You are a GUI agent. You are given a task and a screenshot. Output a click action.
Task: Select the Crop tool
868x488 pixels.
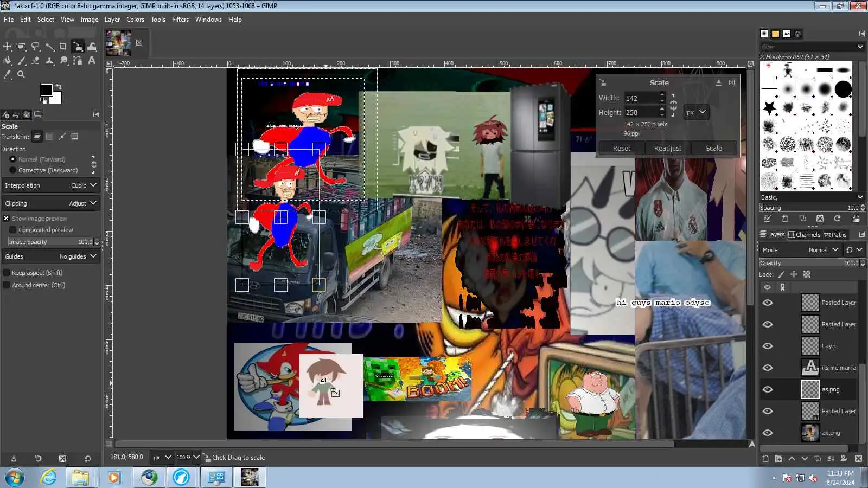click(x=63, y=47)
